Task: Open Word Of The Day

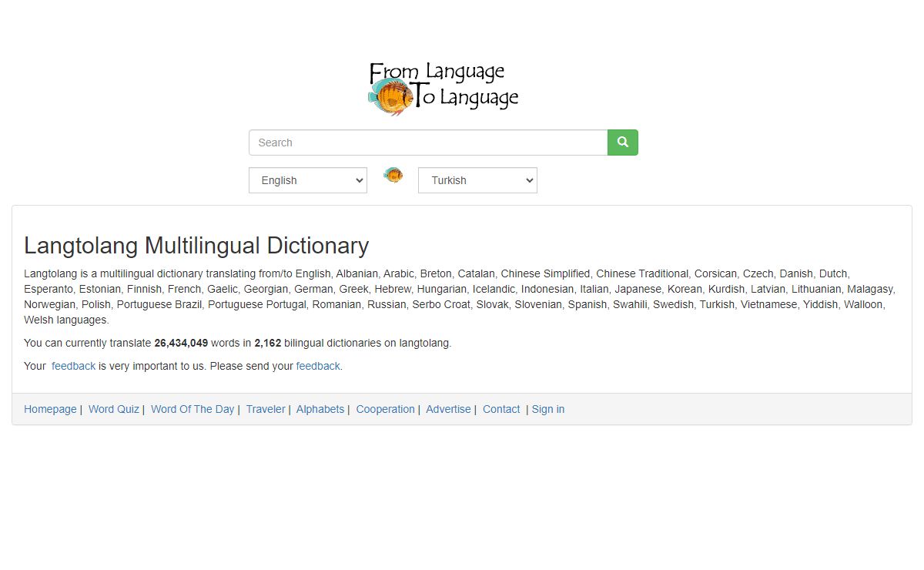Action: (192, 409)
